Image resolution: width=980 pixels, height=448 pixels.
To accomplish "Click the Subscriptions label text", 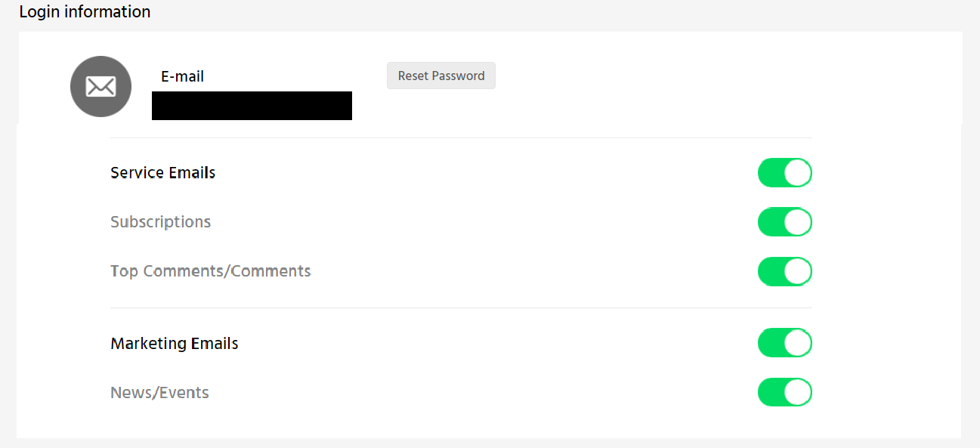I will pos(160,222).
